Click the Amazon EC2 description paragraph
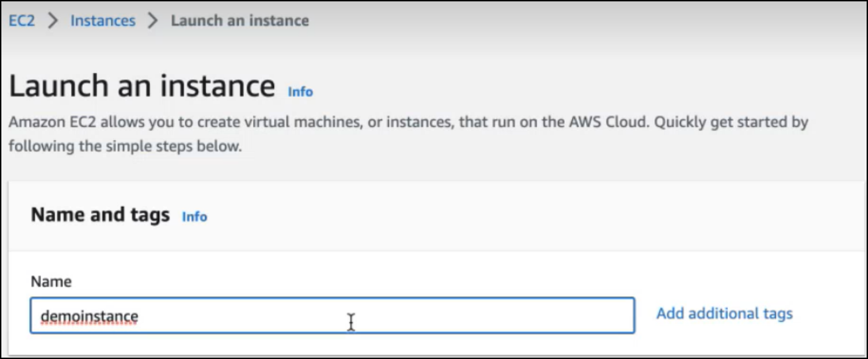868x359 pixels. (409, 134)
